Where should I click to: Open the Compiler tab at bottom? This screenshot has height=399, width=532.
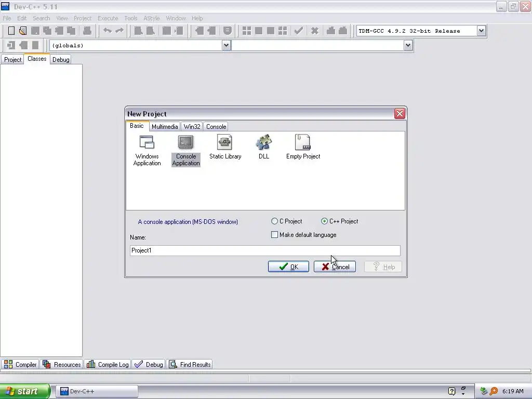(x=20, y=364)
